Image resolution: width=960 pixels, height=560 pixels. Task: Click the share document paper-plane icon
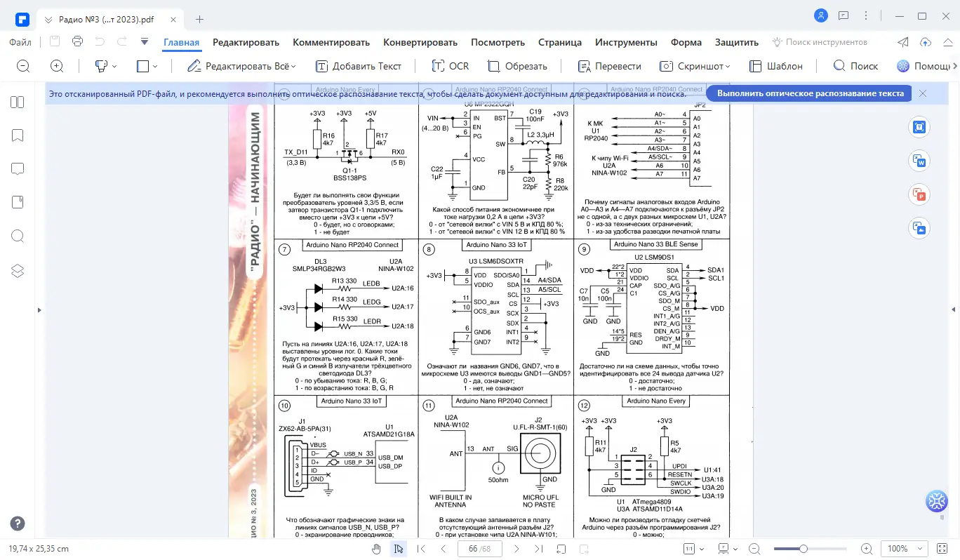[x=904, y=42]
